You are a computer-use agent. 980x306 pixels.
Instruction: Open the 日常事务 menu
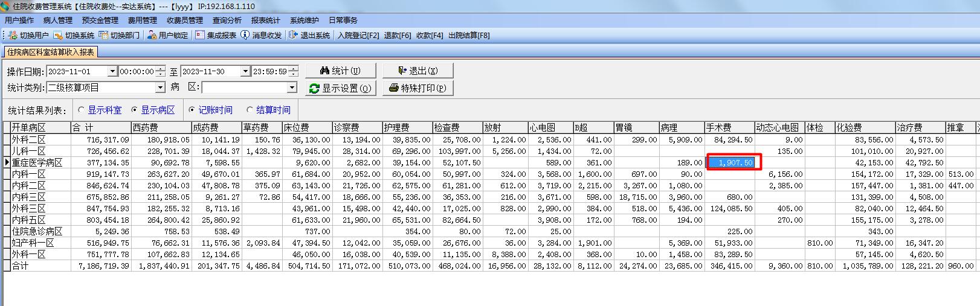point(343,21)
